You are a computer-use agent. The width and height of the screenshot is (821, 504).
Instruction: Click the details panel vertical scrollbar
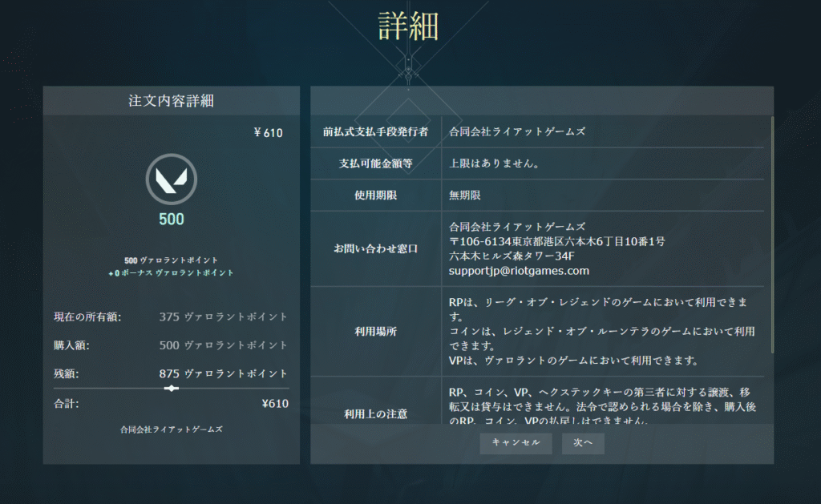[x=772, y=235]
